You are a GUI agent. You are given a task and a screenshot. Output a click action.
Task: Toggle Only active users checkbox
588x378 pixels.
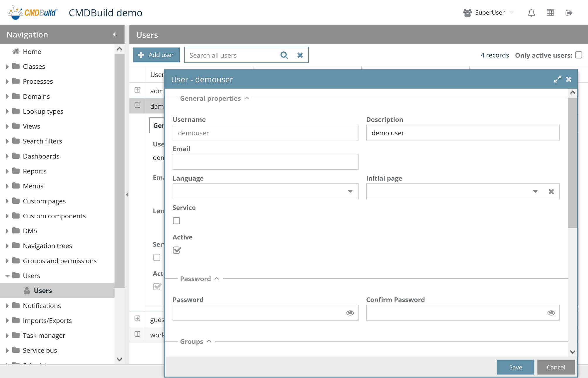[x=579, y=55]
